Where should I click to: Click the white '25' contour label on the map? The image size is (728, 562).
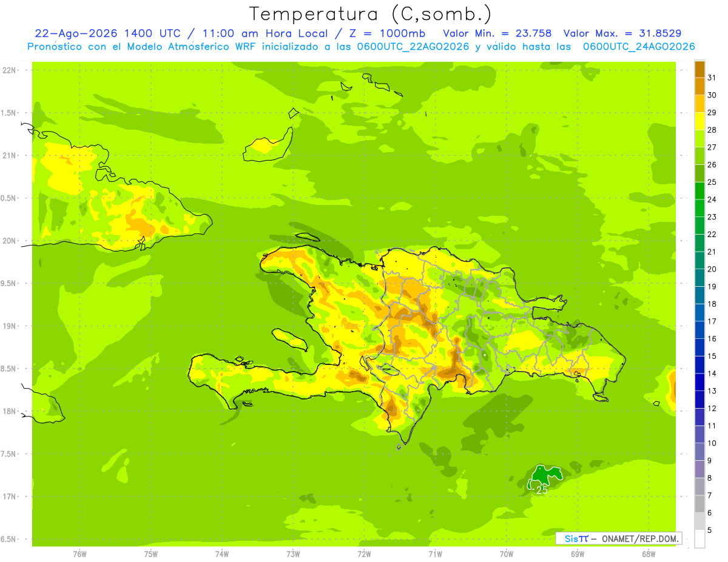[x=542, y=490]
